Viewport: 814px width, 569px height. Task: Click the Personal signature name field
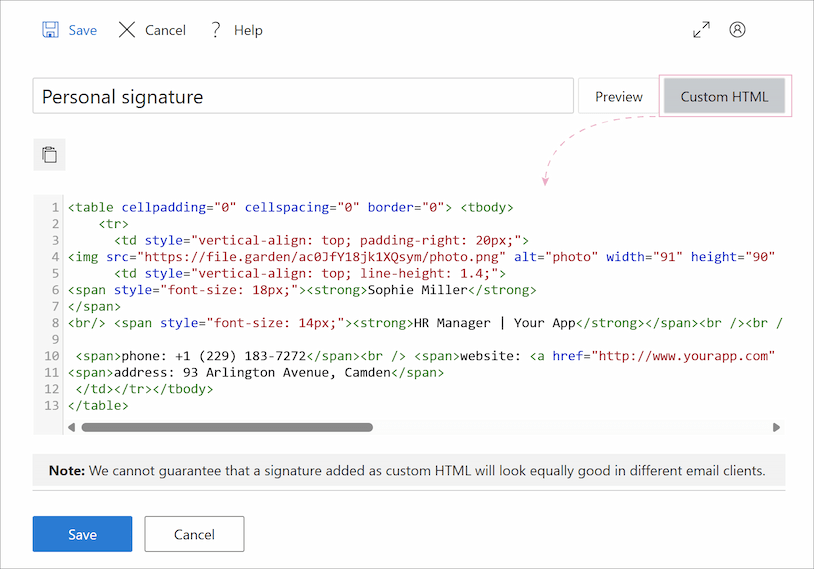303,96
